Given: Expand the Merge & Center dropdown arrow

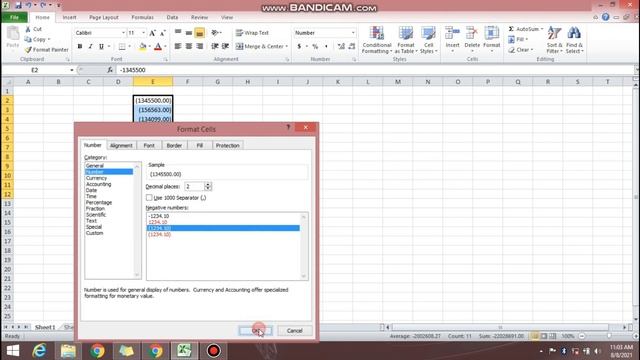Looking at the screenshot, I should [x=287, y=47].
